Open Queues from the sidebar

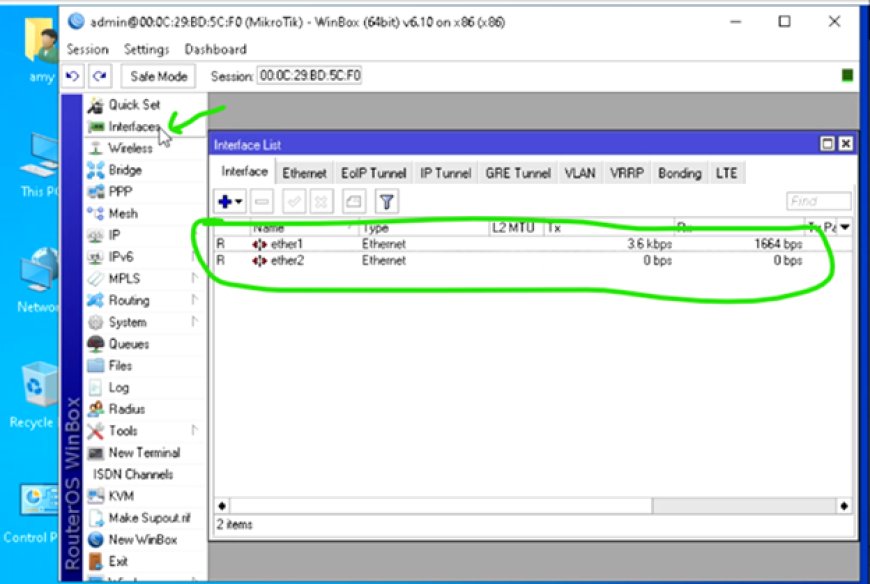tap(129, 344)
